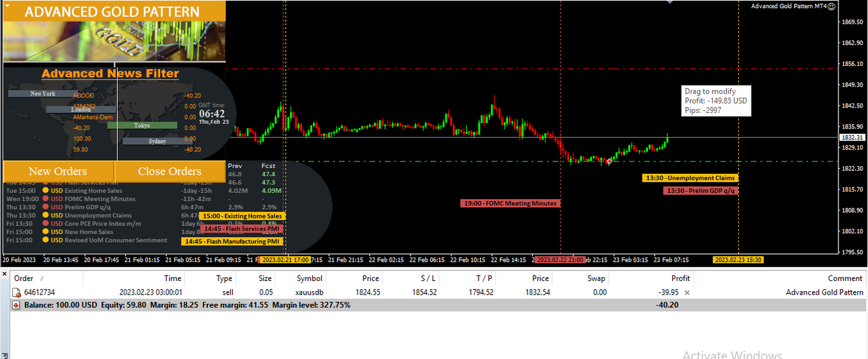Close order 64612734 with the x icon

point(687,293)
